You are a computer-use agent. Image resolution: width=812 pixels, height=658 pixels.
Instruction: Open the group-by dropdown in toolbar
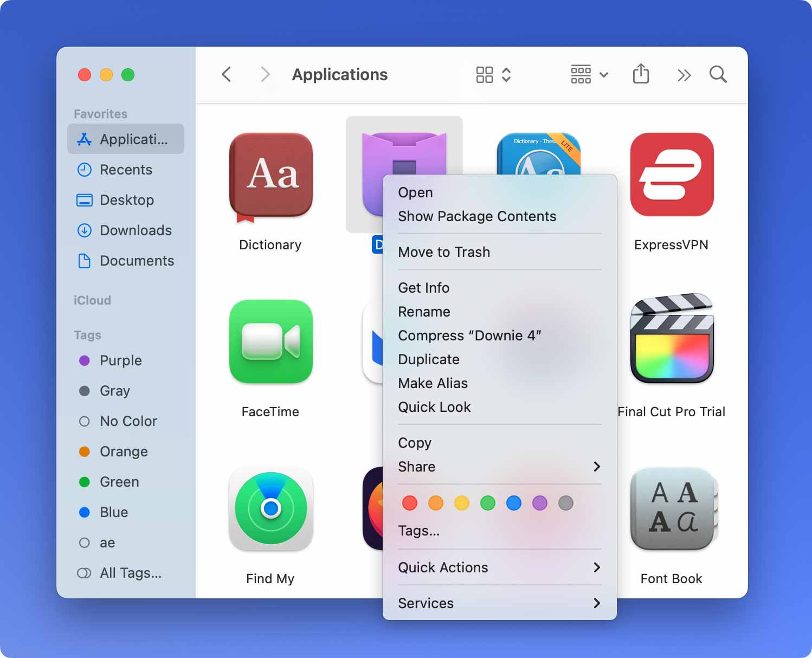pyautogui.click(x=589, y=74)
